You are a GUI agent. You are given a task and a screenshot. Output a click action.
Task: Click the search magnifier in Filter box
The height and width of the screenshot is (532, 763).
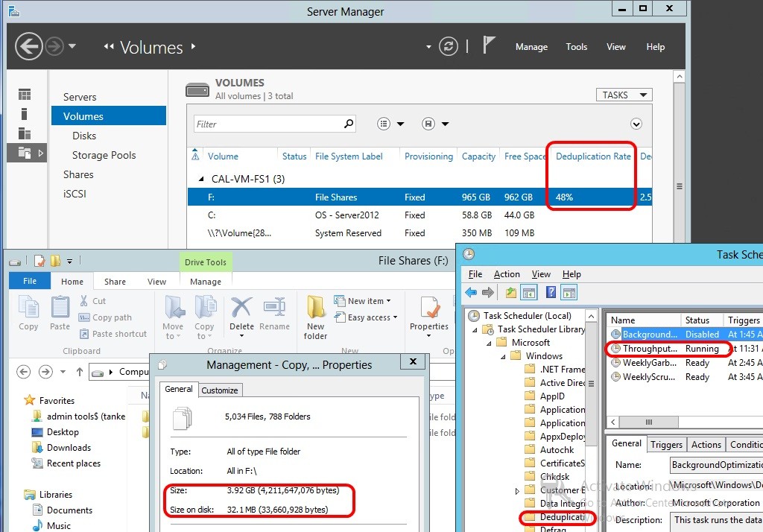[x=349, y=124]
